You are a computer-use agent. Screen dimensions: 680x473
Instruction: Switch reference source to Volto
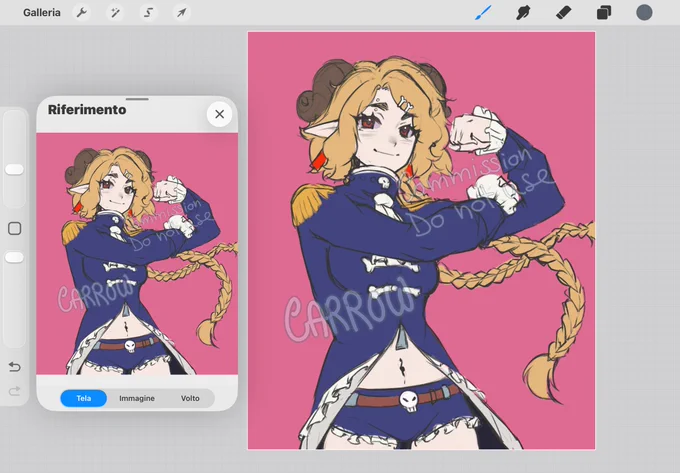(190, 398)
